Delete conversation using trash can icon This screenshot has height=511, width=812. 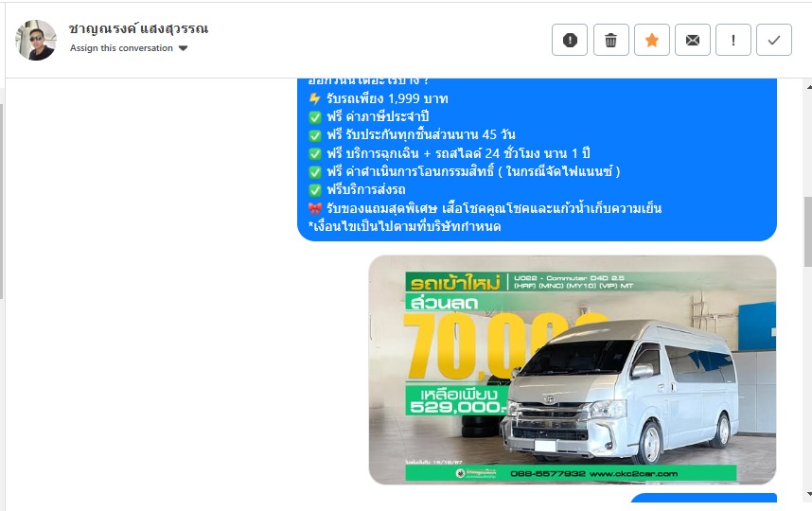611,40
